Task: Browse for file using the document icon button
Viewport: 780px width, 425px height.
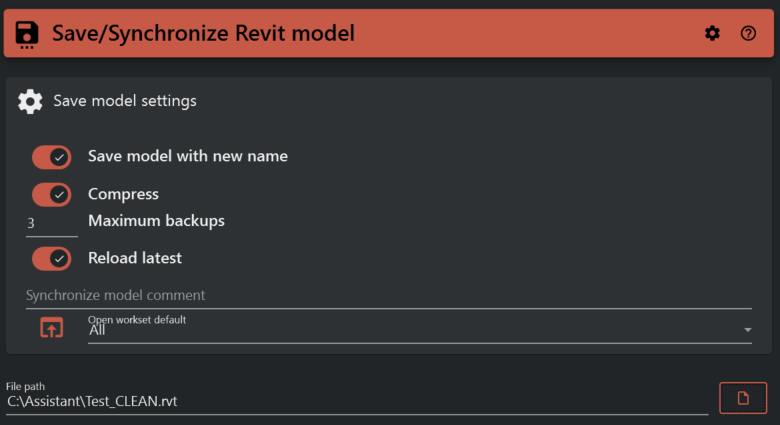Action: click(x=743, y=398)
